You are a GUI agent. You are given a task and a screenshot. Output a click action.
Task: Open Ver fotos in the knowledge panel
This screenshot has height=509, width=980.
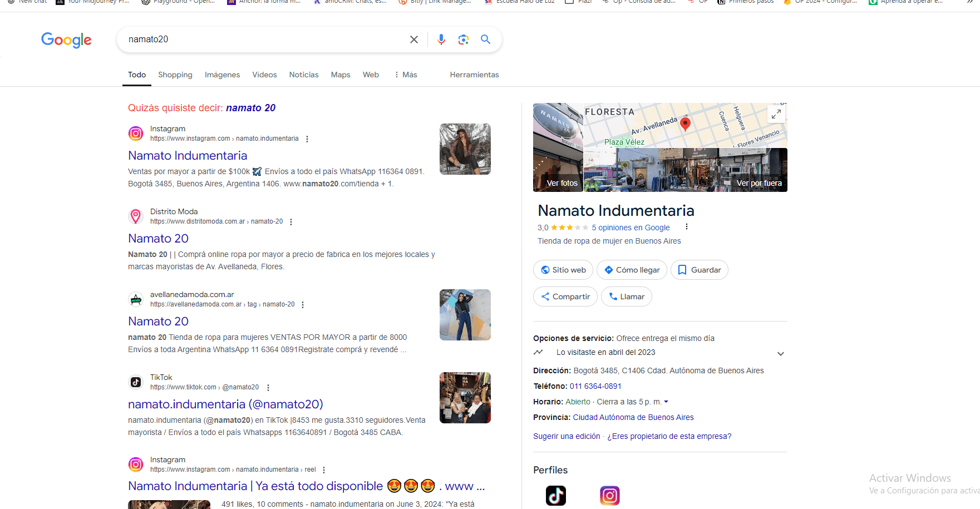point(558,147)
